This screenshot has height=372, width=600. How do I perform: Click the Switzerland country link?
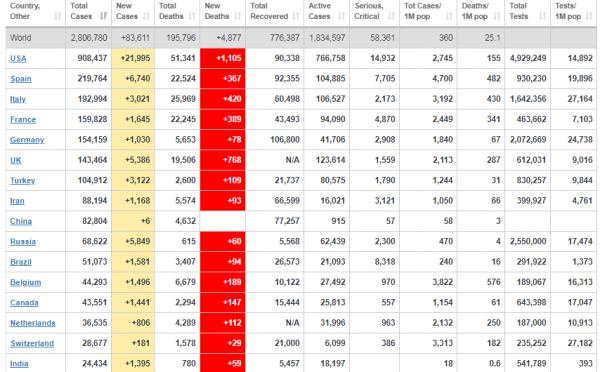[x=32, y=343]
